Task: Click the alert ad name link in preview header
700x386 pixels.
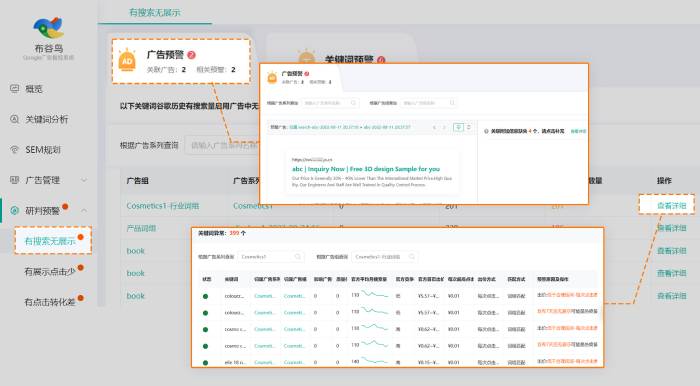Action: coord(350,127)
